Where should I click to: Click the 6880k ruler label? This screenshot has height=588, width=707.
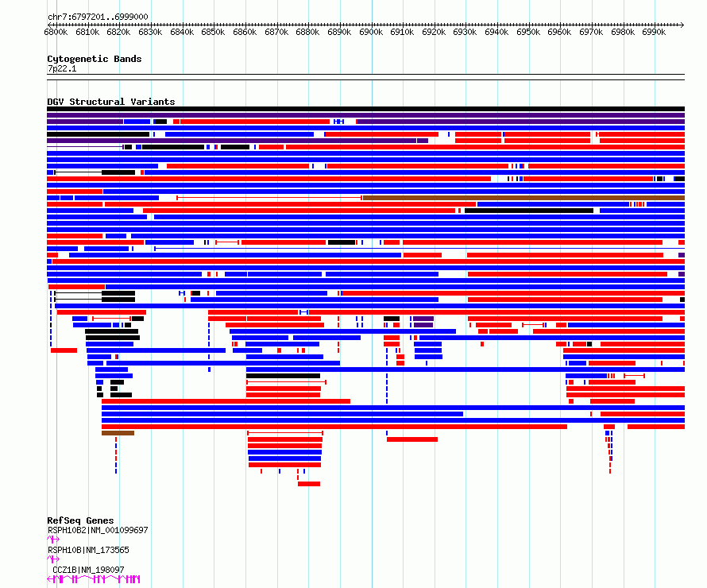(x=307, y=32)
